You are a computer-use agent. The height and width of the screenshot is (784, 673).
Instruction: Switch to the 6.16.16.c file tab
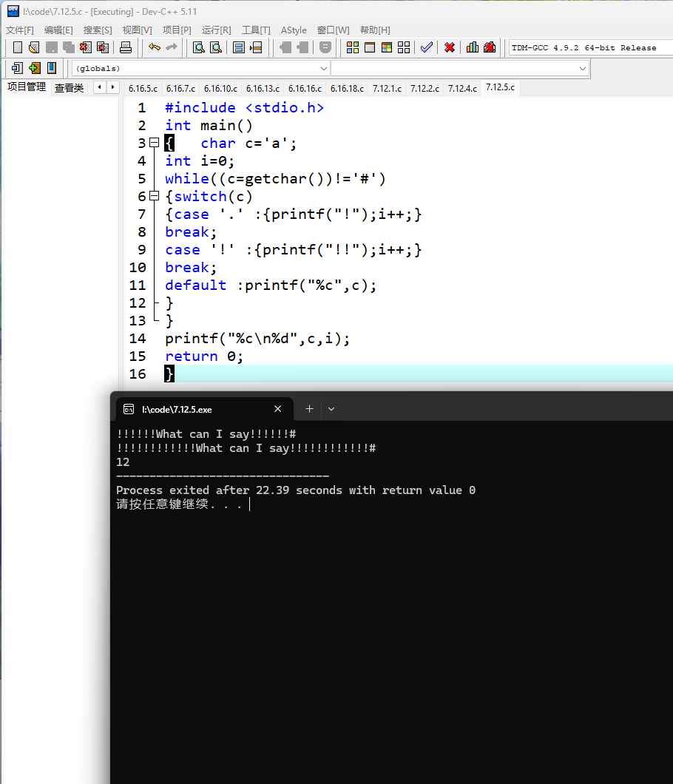[x=305, y=89]
